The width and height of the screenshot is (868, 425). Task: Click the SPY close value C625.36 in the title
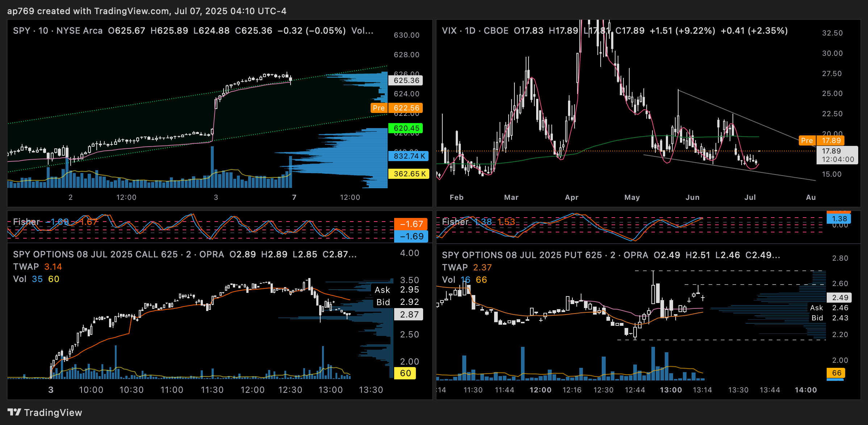[x=253, y=30]
